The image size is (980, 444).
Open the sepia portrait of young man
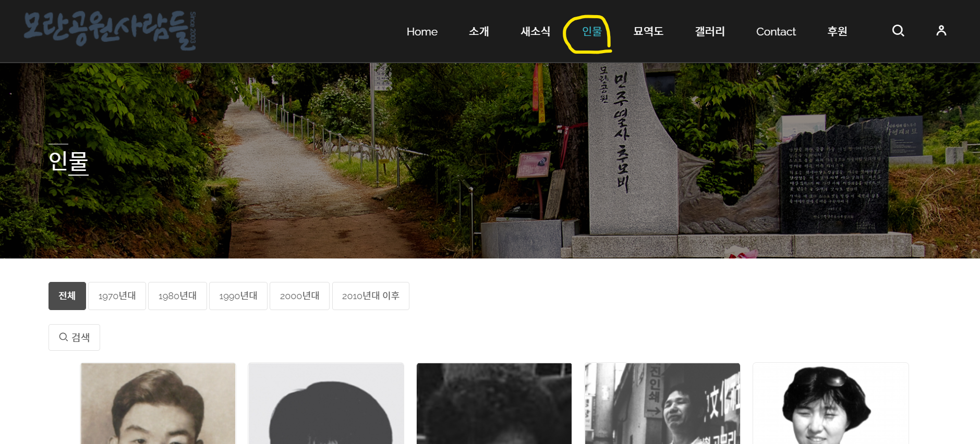click(x=158, y=403)
